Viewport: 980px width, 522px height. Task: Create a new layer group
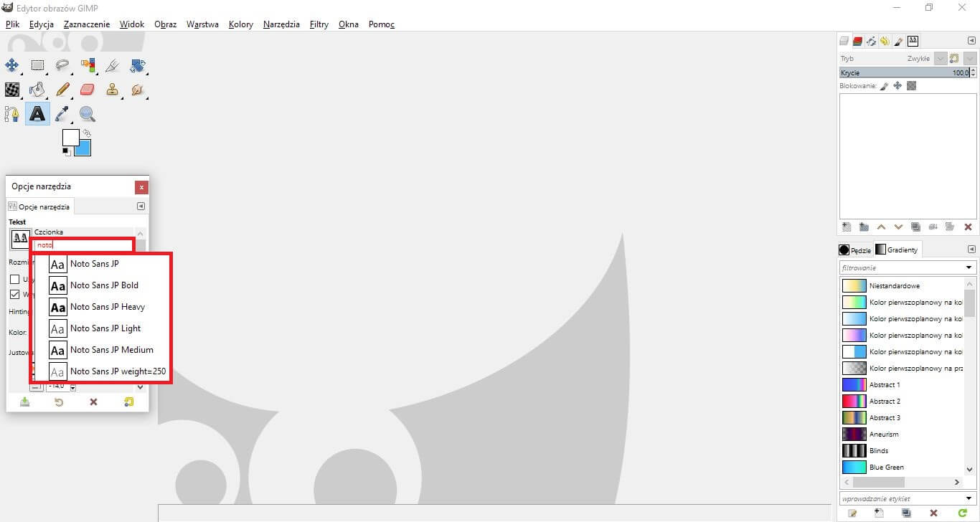pos(864,227)
